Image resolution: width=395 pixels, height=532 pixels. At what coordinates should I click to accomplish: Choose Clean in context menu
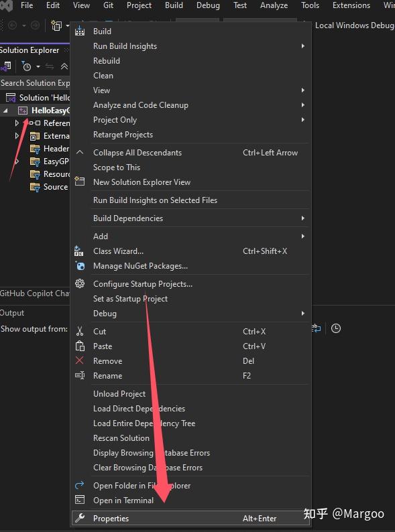coord(103,75)
